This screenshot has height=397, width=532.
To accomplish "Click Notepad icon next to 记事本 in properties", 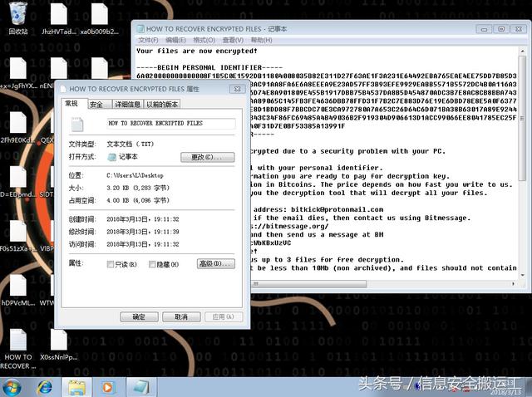I will 111,157.
